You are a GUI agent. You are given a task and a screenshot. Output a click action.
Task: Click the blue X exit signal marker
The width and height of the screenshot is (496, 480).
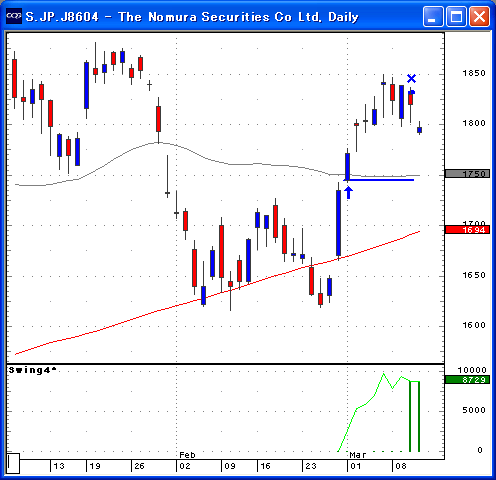pos(412,79)
